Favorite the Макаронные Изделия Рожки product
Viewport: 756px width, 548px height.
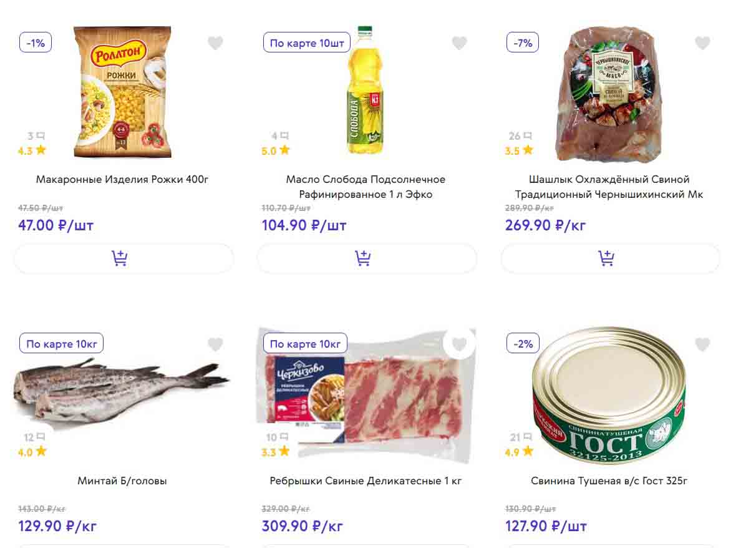pos(215,43)
